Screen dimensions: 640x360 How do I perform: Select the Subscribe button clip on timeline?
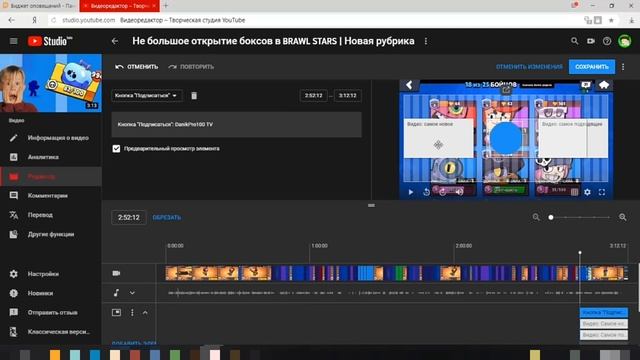[x=604, y=313]
